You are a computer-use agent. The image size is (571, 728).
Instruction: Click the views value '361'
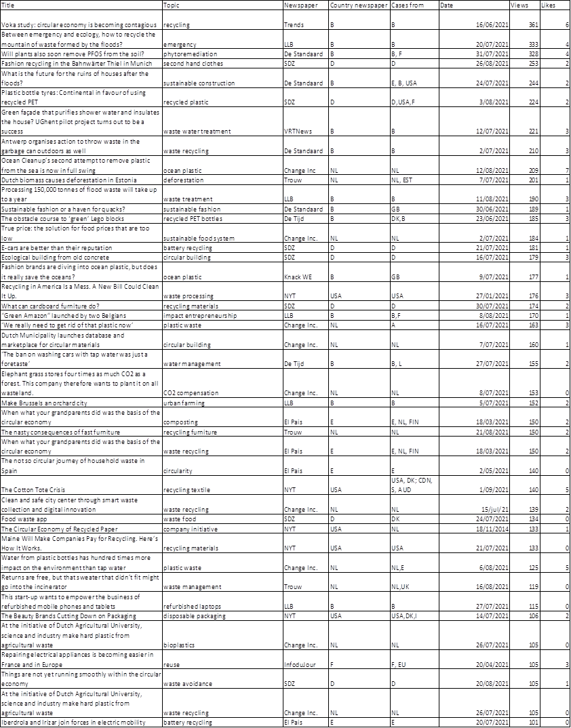524,20
